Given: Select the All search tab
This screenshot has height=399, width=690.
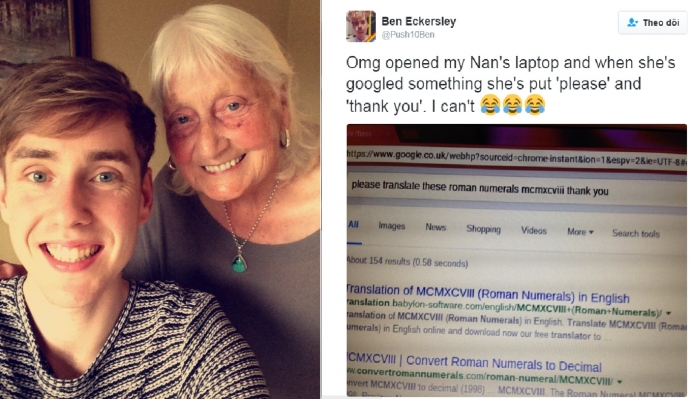Looking at the screenshot, I should pos(353,224).
